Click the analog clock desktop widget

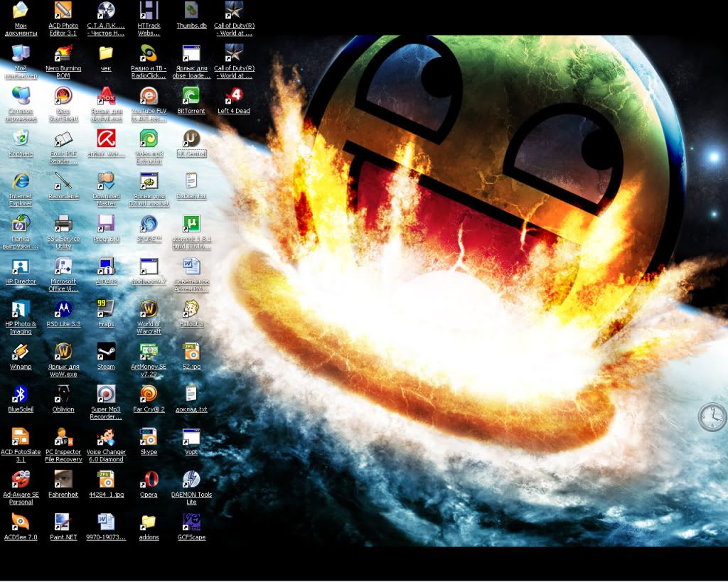[x=712, y=417]
